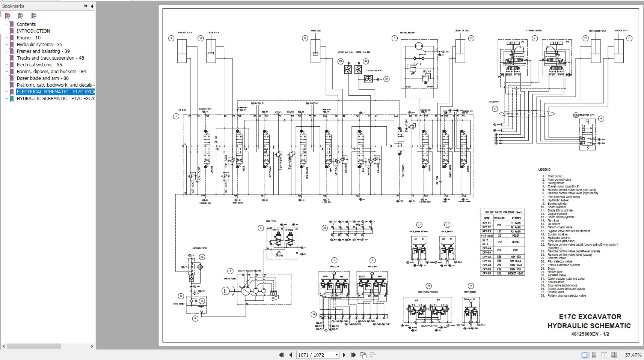Viewport: 644px width, 360px height.
Task: Select the continuous scrolling view icon
Action: coord(594,354)
